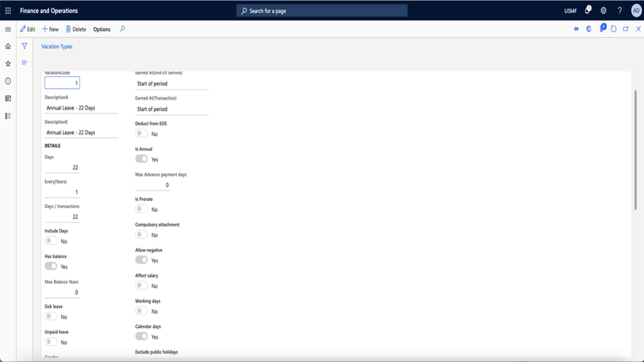Toggle Has balance switch
Viewport: 644px width, 362px height.
pyautogui.click(x=51, y=266)
